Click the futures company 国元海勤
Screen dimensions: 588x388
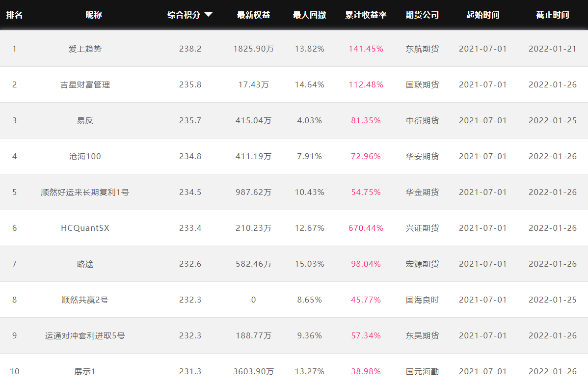(x=422, y=371)
